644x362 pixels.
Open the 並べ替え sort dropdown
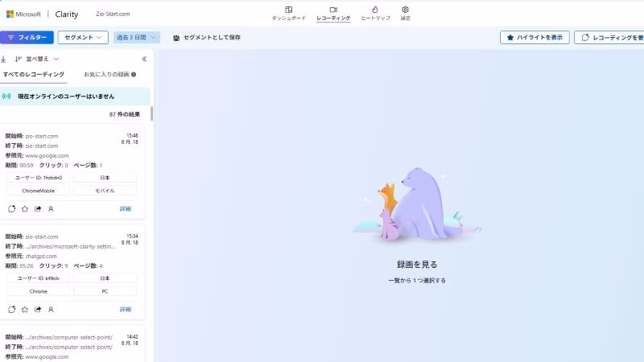click(37, 59)
